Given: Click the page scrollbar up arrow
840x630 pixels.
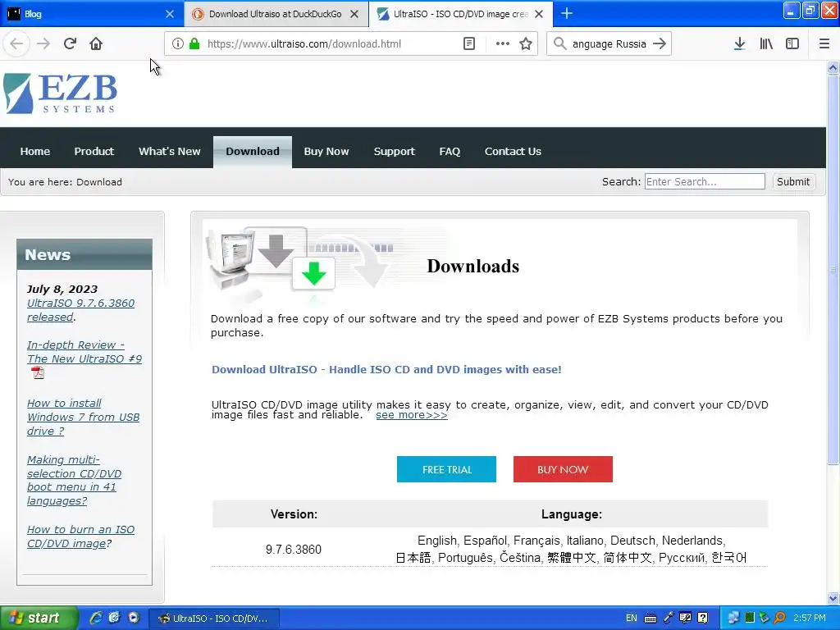Looking at the screenshot, I should pos(833,67).
